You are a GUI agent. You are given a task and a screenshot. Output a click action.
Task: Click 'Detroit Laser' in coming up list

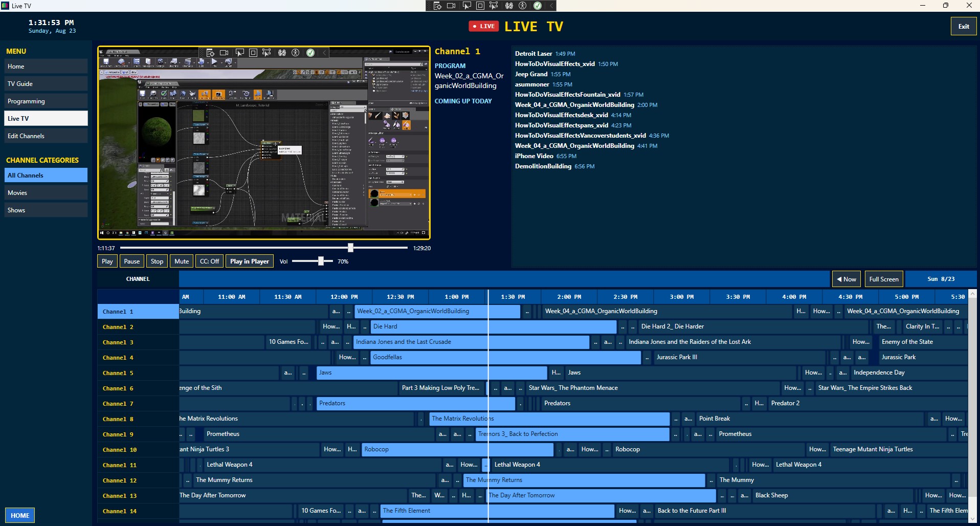point(533,54)
